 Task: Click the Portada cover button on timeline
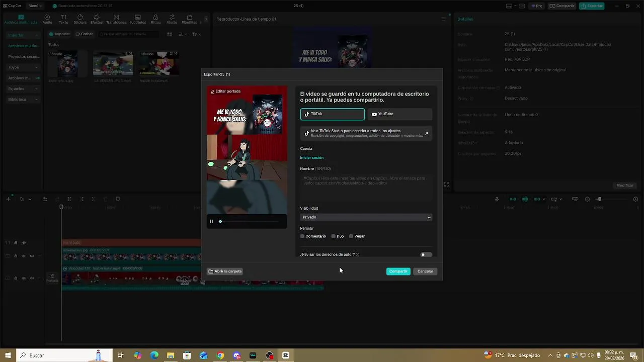pos(52,278)
